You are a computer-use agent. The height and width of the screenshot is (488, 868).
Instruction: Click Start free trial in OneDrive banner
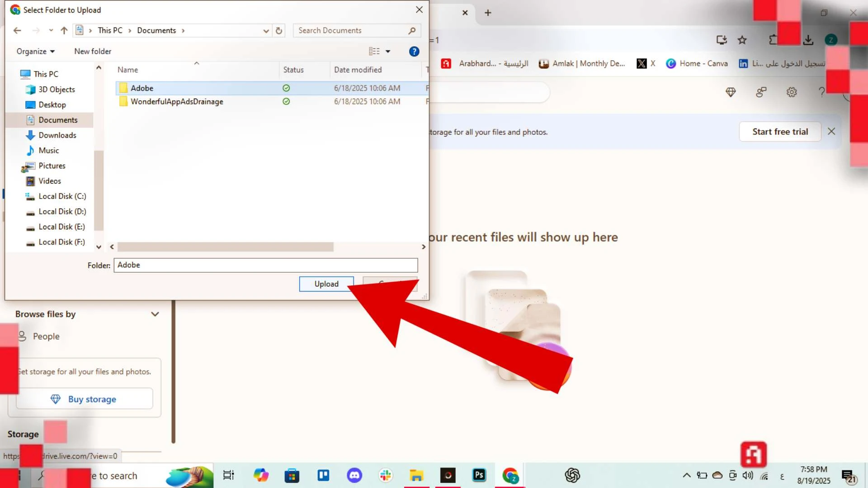[780, 132]
